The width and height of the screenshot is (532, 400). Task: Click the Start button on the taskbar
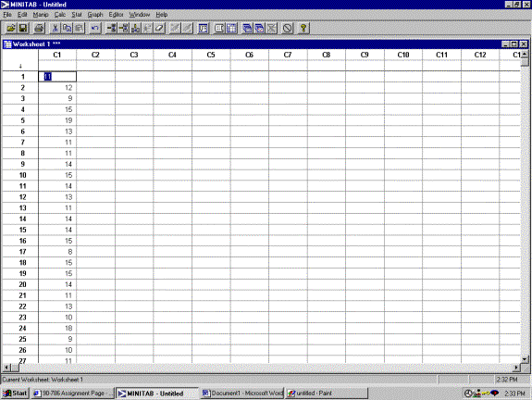pos(16,394)
